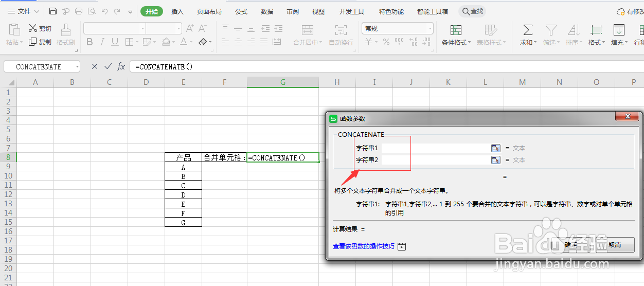Image resolution: width=644 pixels, height=286 pixels.
Task: Toggle Bold formatting
Action: pos(90,42)
